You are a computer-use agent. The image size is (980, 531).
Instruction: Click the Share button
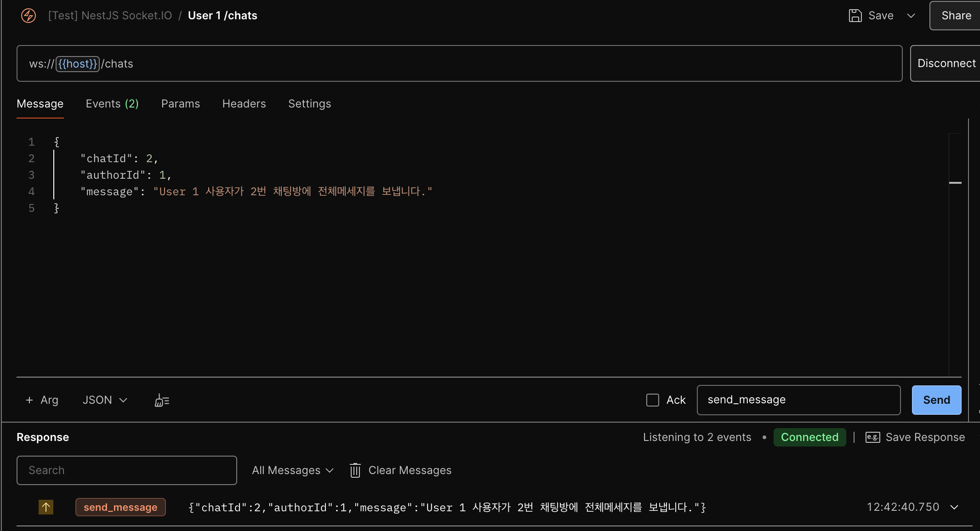pos(956,16)
